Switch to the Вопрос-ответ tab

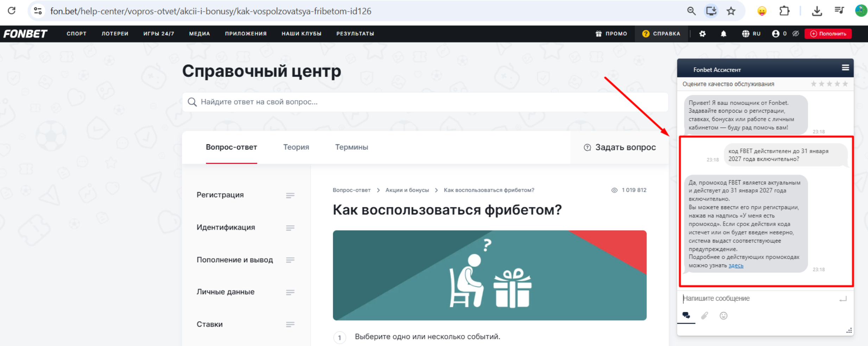pos(232,147)
